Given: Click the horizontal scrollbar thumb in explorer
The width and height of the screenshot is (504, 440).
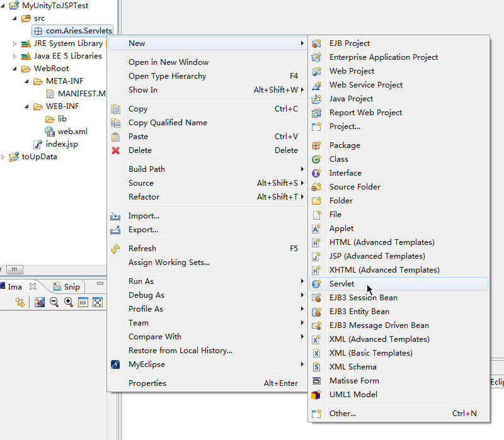Looking at the screenshot, I should coord(14,269).
